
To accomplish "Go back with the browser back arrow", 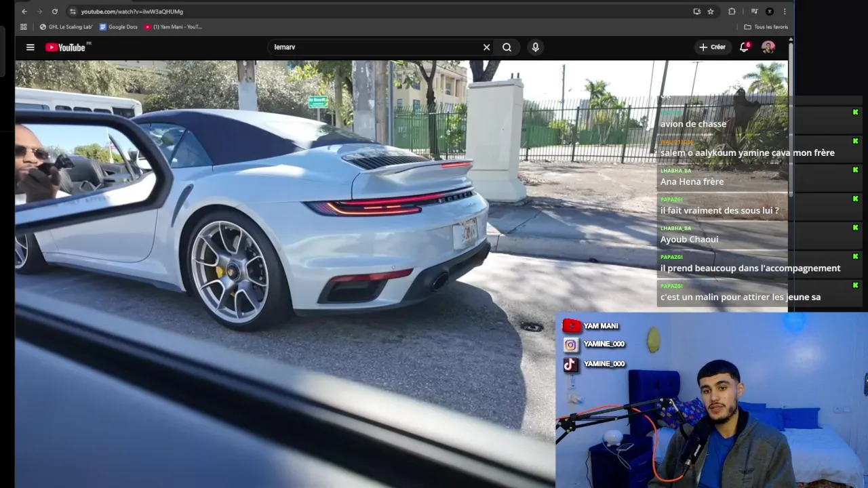I will pyautogui.click(x=24, y=12).
